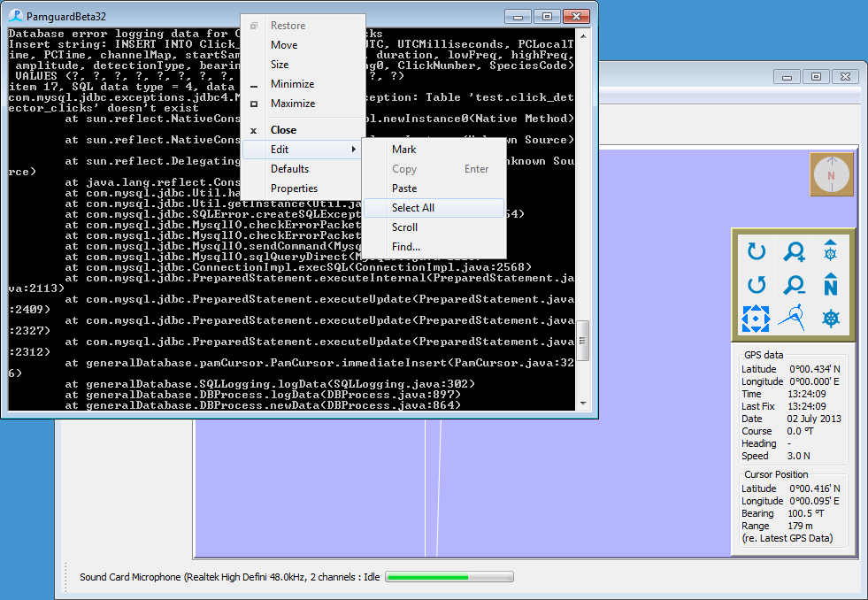Close the PamguardBeta32 console window
868x600 pixels.
(576, 17)
